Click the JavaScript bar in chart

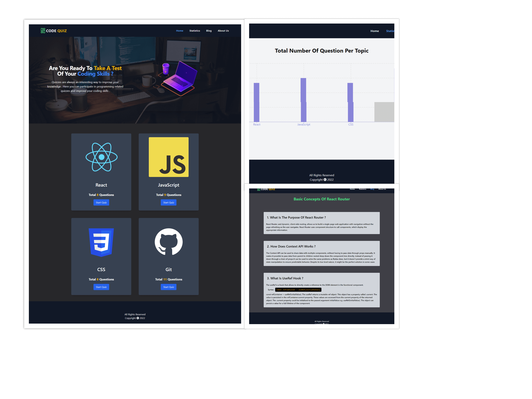304,100
